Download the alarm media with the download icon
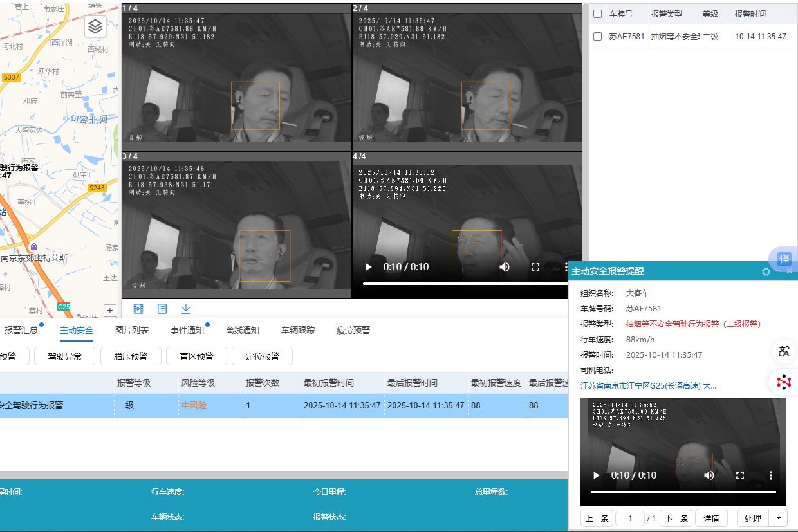Screen dimensions: 798x532 pyautogui.click(x=186, y=309)
